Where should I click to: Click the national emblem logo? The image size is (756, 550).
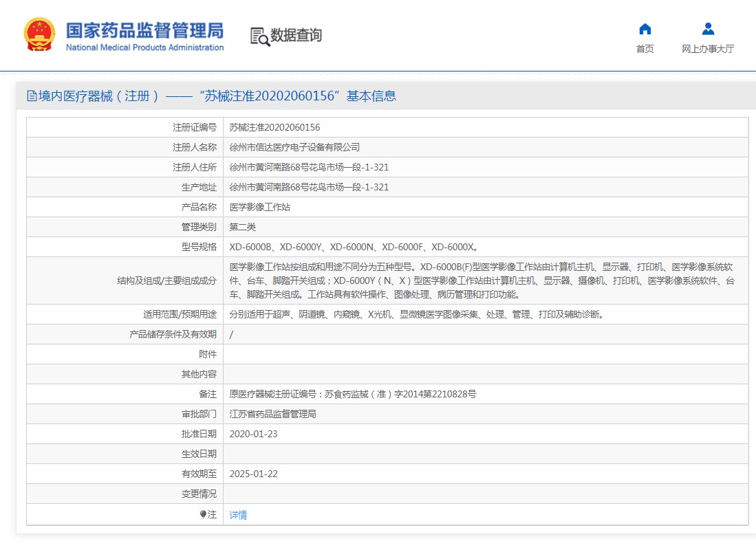pos(39,34)
